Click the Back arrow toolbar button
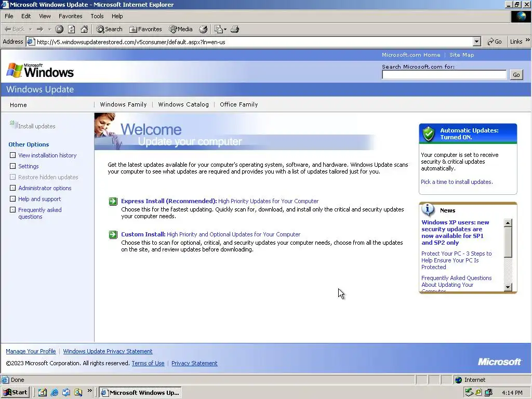 14,29
